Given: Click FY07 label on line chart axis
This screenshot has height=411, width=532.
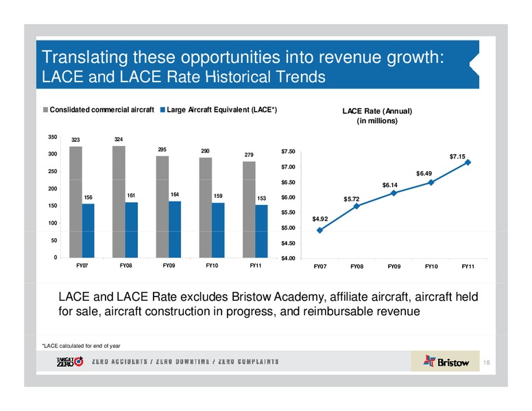Looking at the screenshot, I should point(320,266).
